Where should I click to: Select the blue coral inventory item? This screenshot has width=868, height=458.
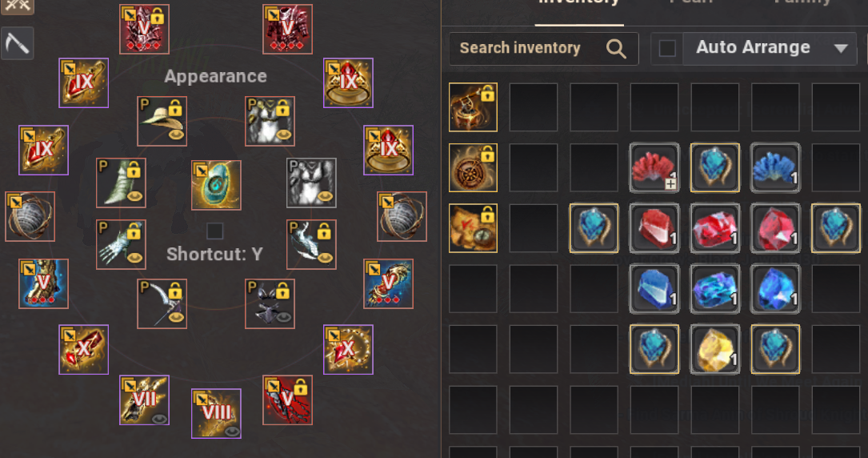[775, 167]
